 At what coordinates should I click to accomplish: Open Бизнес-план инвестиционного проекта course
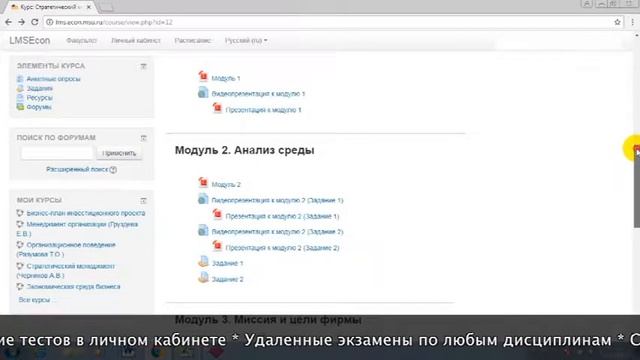[x=86, y=213]
